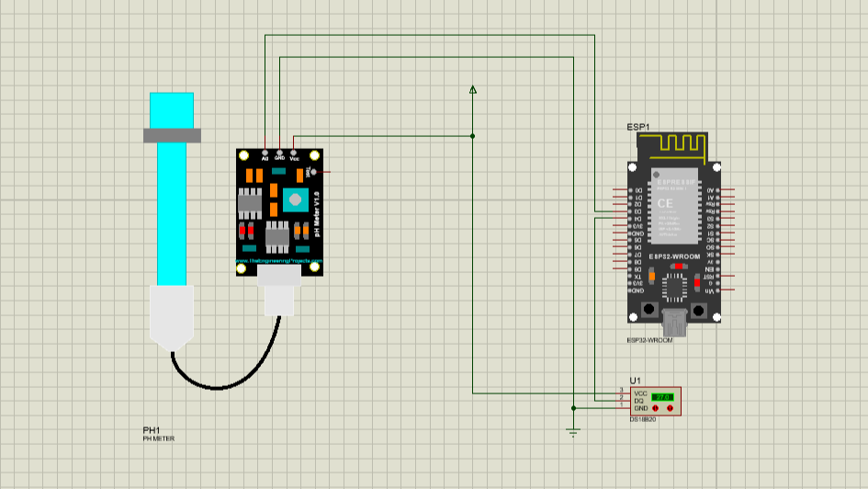Click the right push button on ESP32

click(x=699, y=310)
